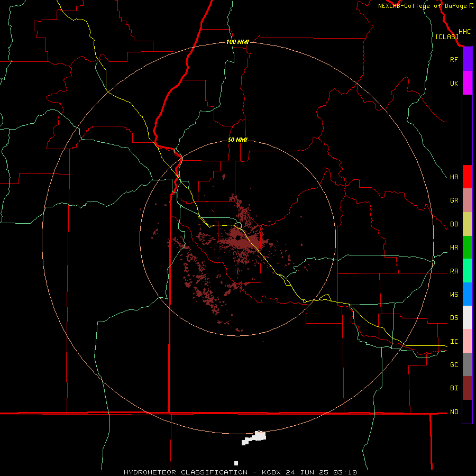This screenshot has width=476, height=476.
Task: Select the IC light pink legend swatch
Action: pos(467,341)
